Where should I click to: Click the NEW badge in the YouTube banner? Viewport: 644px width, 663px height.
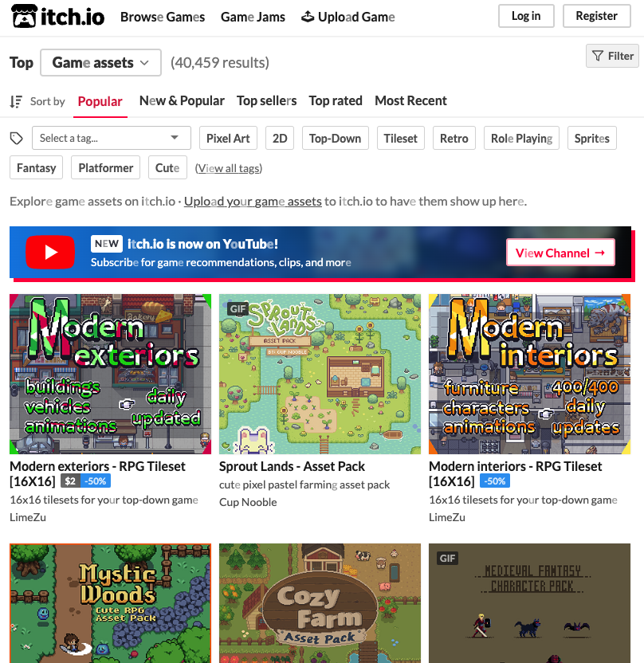[x=107, y=244]
